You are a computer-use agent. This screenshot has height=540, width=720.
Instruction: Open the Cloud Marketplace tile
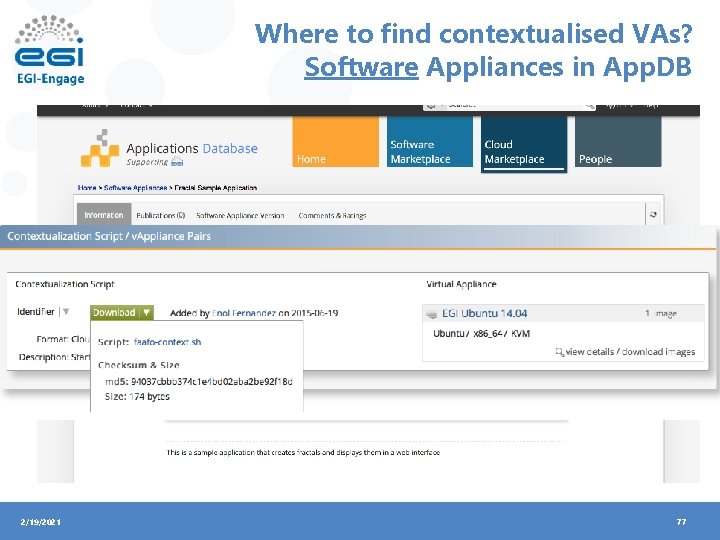pyautogui.click(x=524, y=144)
